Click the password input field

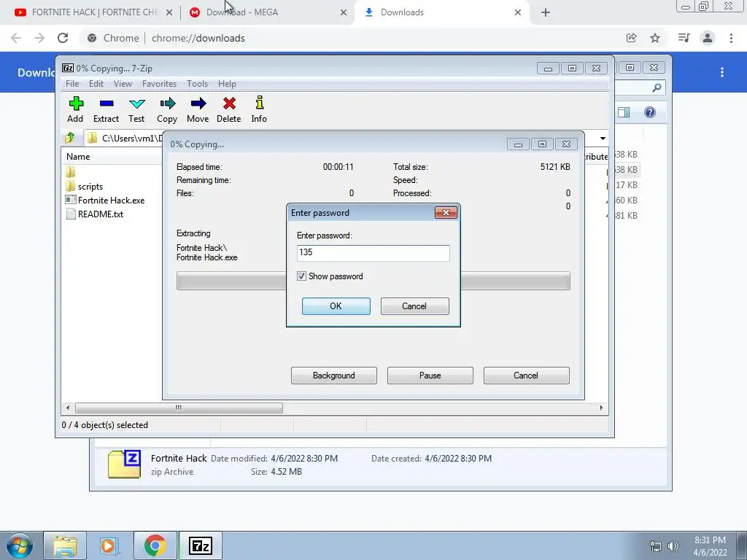(373, 253)
